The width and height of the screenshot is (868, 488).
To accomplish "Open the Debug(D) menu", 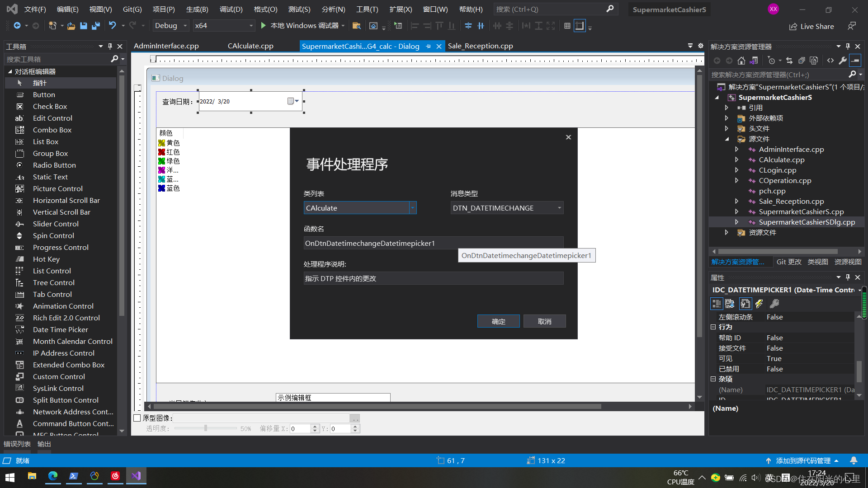I will 231,9.
